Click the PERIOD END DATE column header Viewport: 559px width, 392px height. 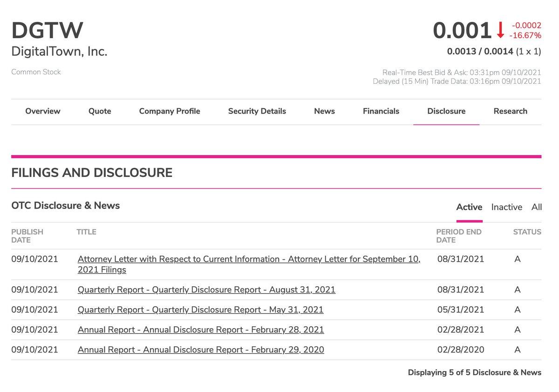459,236
